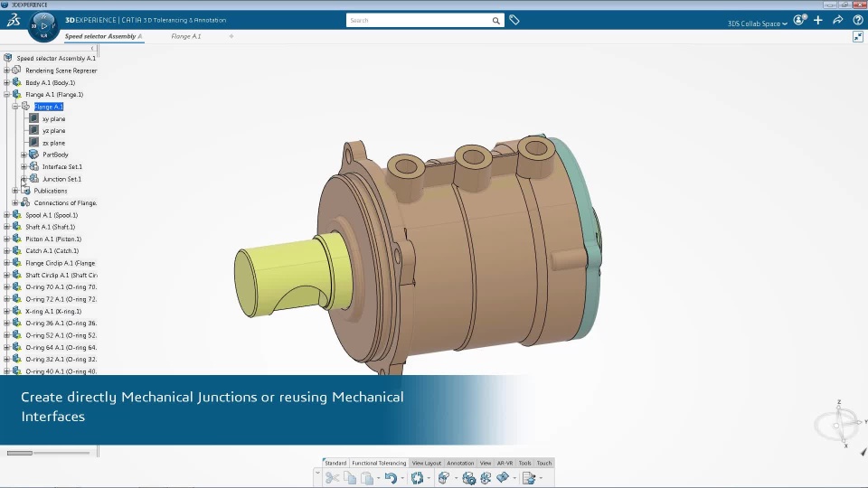Click the Speed selector Assembly root icon
Image resolution: width=868 pixels, height=488 pixels.
click(8, 58)
